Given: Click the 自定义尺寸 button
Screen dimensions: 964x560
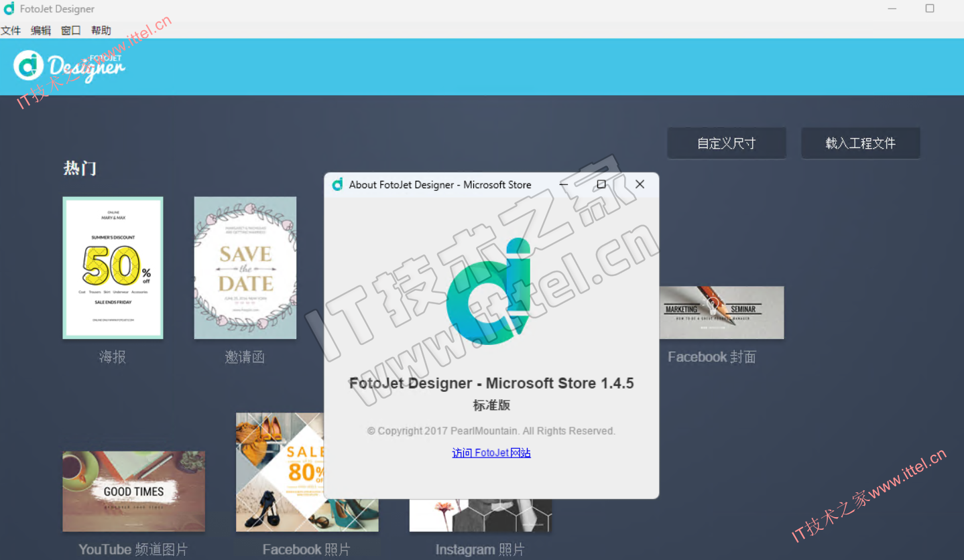Looking at the screenshot, I should click(726, 143).
